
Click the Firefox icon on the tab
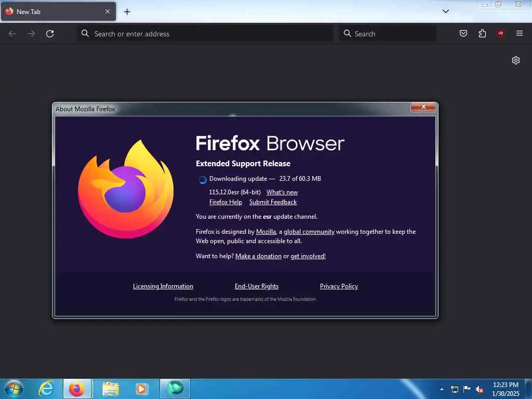(x=9, y=11)
